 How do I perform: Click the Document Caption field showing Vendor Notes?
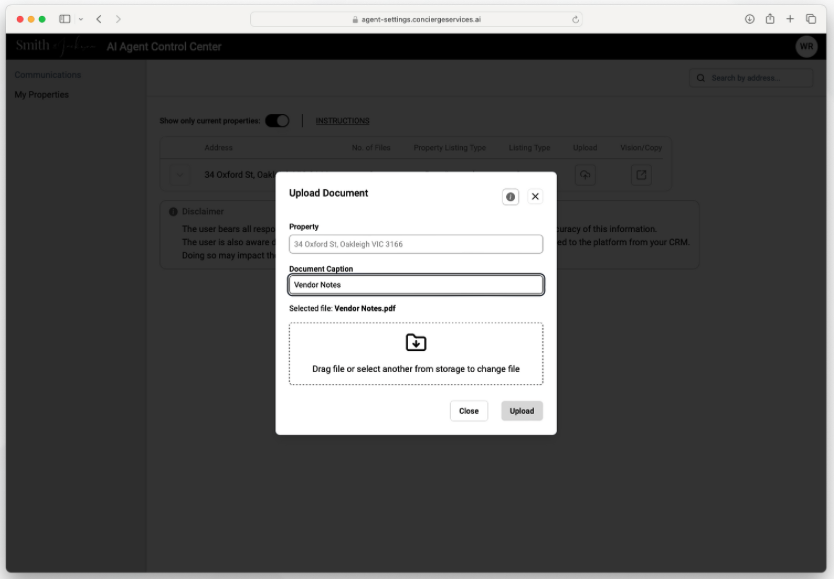[x=416, y=284]
